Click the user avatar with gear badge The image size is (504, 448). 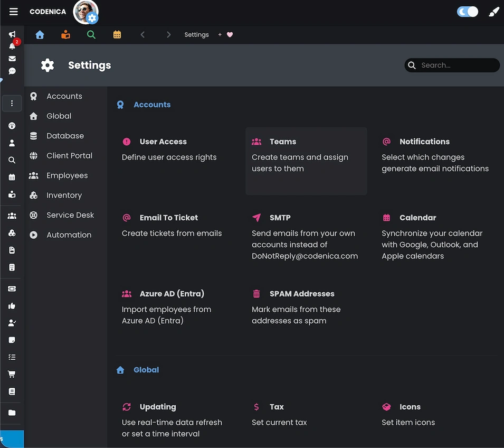(x=85, y=12)
